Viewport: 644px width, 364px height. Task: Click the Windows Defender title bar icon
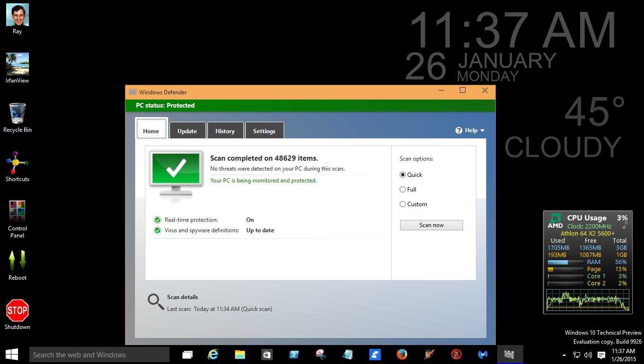tap(133, 92)
